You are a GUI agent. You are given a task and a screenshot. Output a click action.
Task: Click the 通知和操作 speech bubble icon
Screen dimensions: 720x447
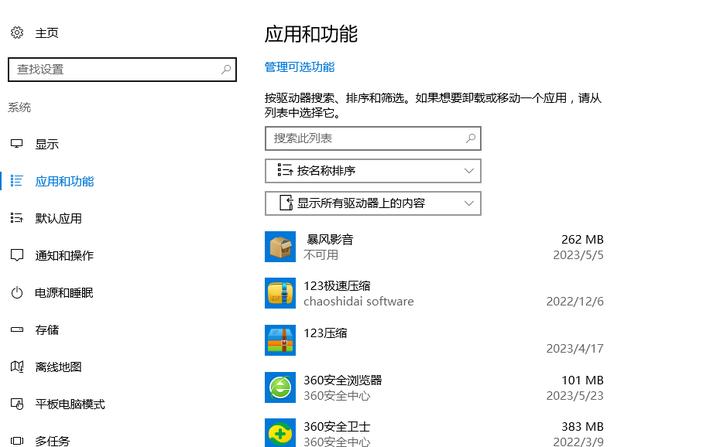[x=17, y=255]
